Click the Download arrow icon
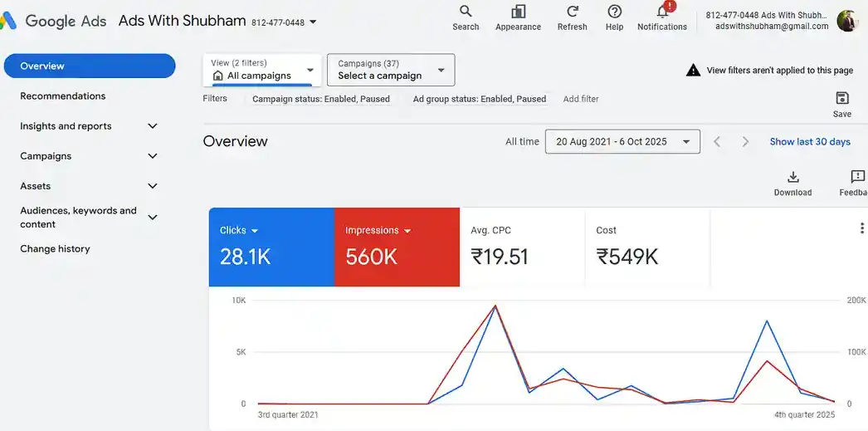The width and height of the screenshot is (868, 431). click(x=792, y=177)
